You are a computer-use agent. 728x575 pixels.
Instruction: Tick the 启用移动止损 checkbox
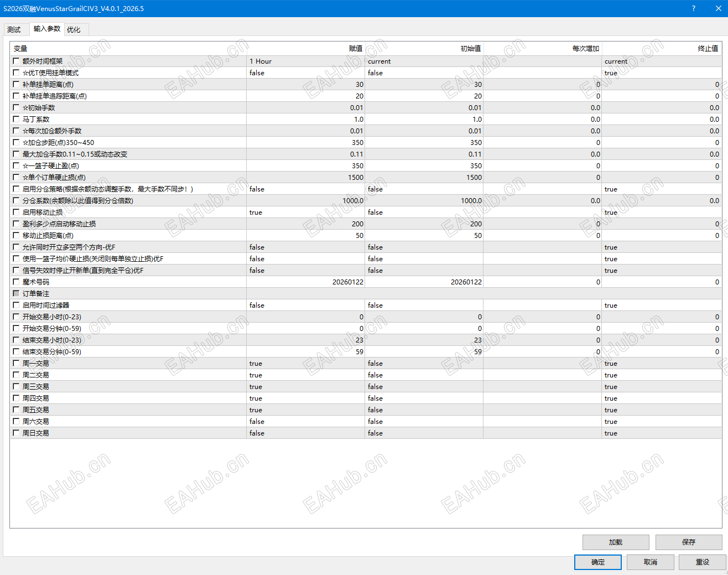coord(16,212)
